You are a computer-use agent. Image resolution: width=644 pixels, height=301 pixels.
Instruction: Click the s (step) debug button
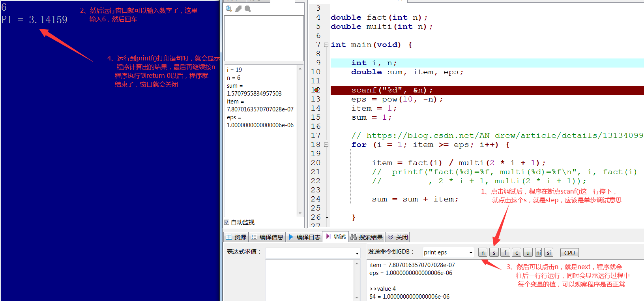pyautogui.click(x=494, y=253)
